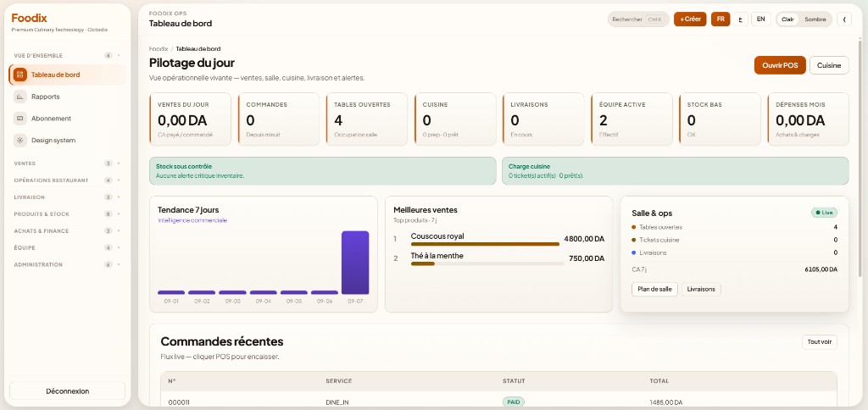Choose the Sombre theme

[x=815, y=19]
